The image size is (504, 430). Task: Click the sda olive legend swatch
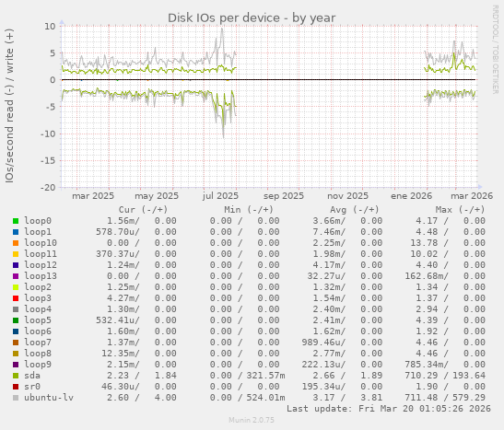(16, 376)
